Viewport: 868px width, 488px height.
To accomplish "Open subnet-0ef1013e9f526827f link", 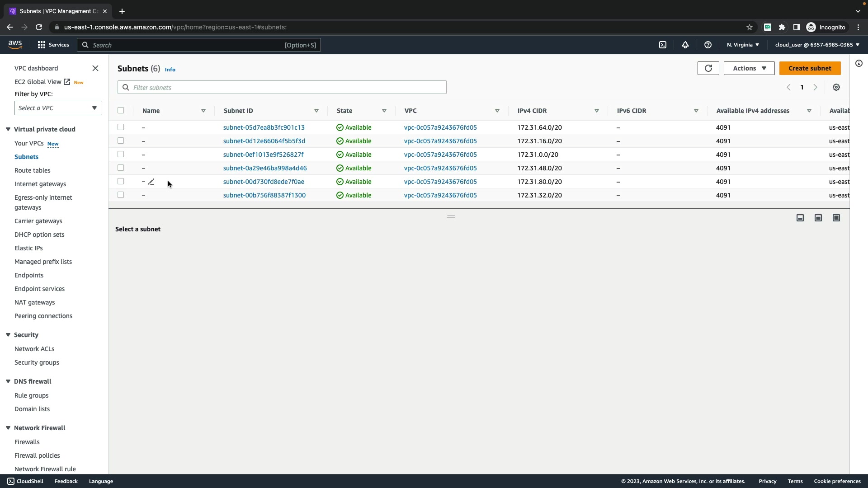I will pyautogui.click(x=263, y=155).
